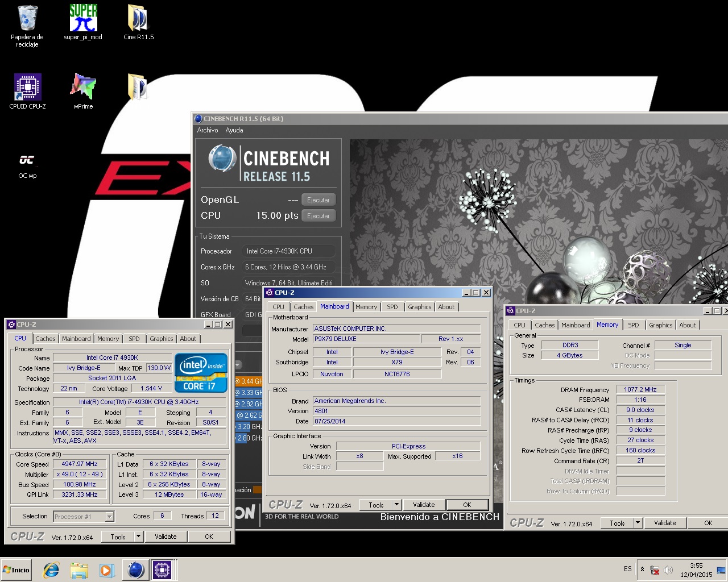Select About tab in middle CPU-Z window
This screenshot has width=728, height=582.
click(x=446, y=307)
